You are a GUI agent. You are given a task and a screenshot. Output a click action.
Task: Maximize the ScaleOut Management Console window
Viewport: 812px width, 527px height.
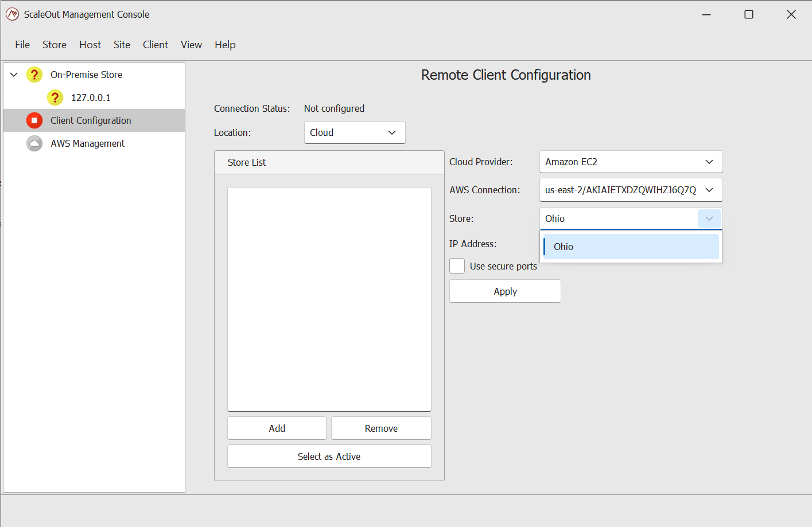click(x=749, y=14)
